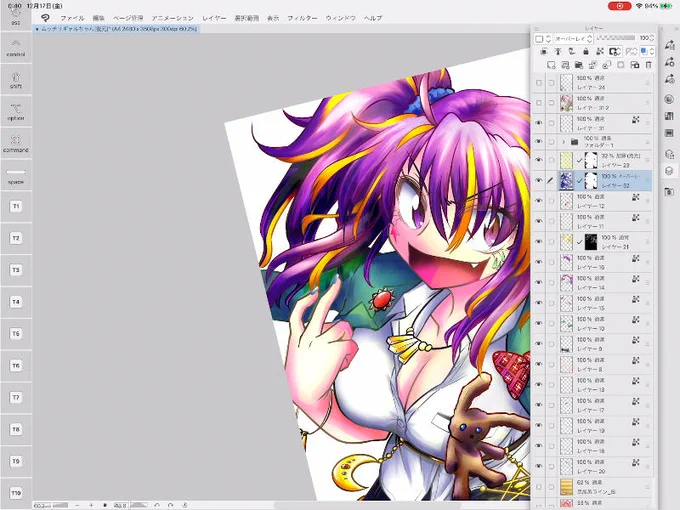The width and height of the screenshot is (680, 510).
Task: Hide layer レイヤー 31 with eye icon
Action: click(539, 123)
